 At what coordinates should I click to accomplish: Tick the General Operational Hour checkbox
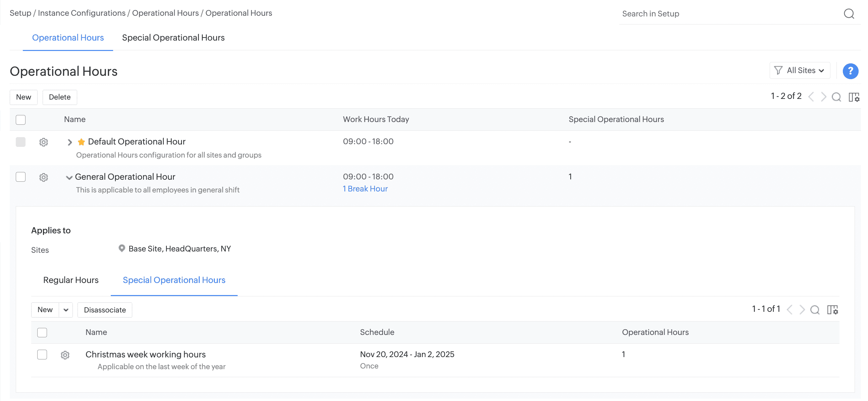[20, 177]
